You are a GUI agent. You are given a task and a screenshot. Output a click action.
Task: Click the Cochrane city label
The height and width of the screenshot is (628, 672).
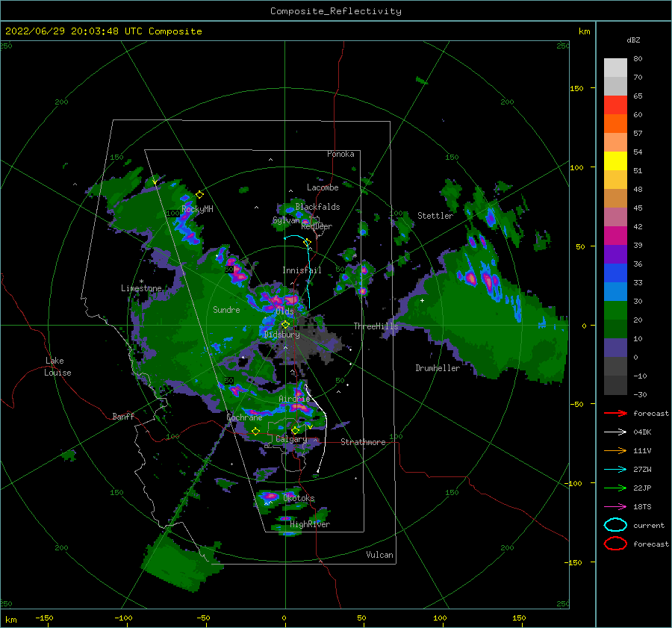pyautogui.click(x=244, y=417)
